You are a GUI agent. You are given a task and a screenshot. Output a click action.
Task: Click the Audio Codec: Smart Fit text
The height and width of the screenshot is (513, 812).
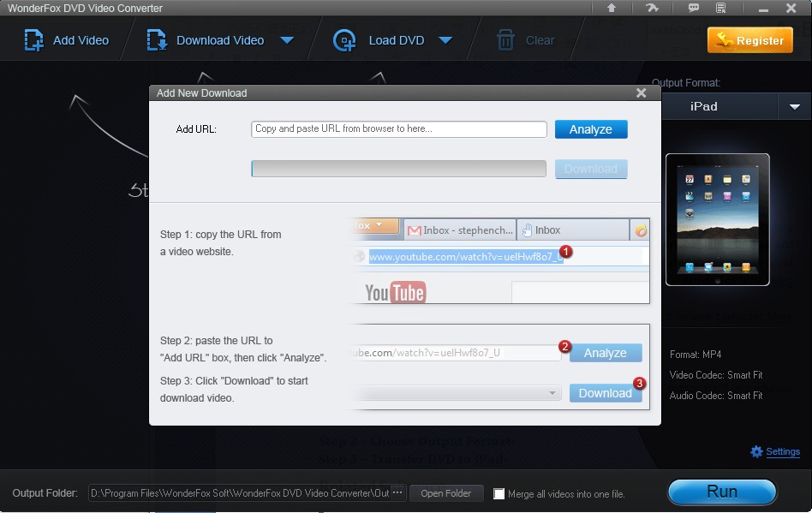point(716,396)
